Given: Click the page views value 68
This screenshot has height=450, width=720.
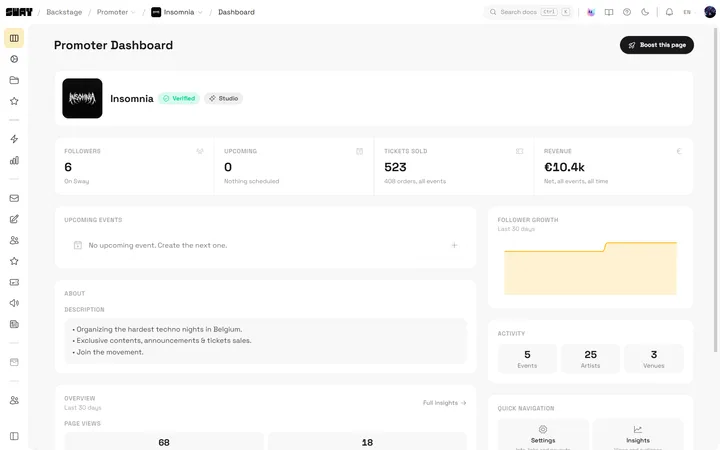Looking at the screenshot, I should pos(164,442).
